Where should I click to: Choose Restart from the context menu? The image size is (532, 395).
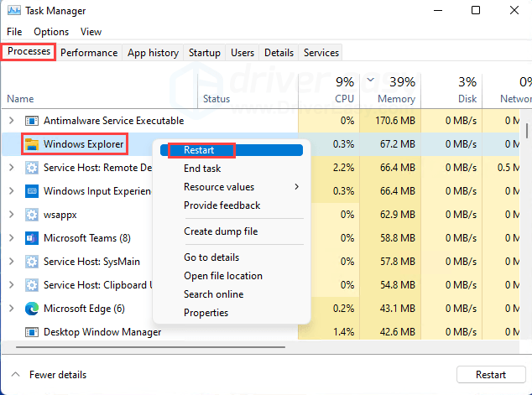(200, 150)
